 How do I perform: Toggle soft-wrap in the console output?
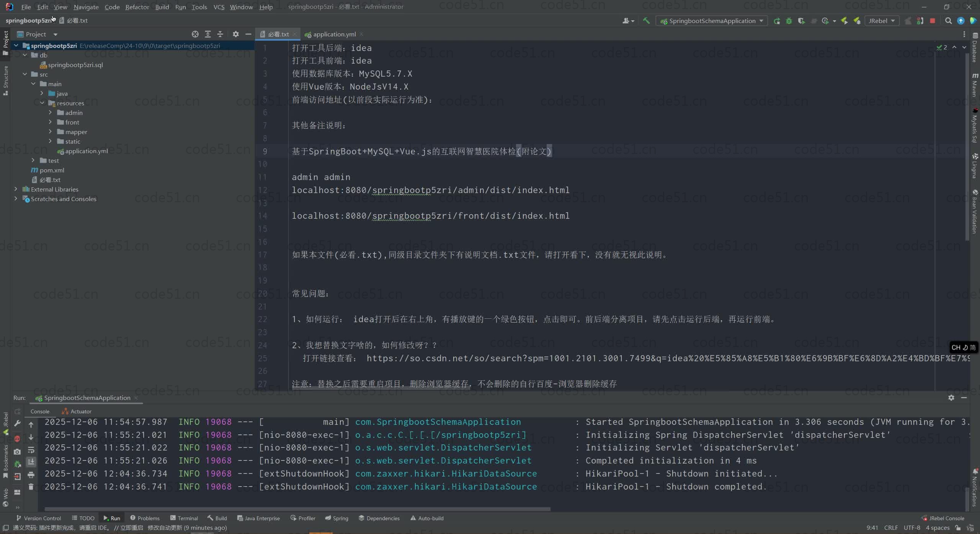point(31,450)
